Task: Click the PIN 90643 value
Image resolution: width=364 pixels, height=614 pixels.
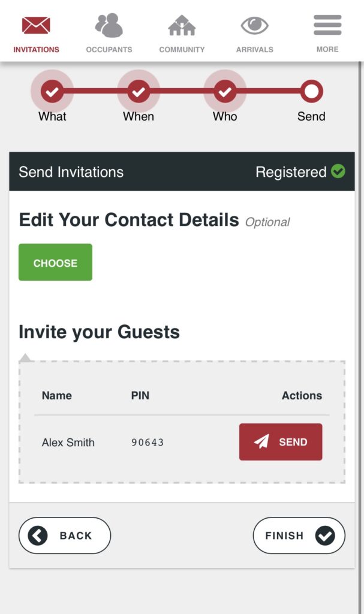Action: (x=148, y=443)
